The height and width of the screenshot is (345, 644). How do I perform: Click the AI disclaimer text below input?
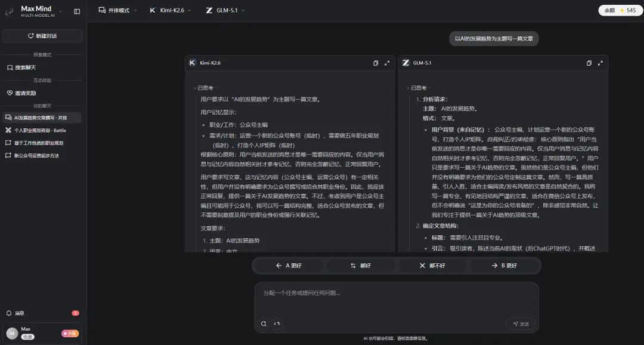pyautogui.click(x=397, y=338)
